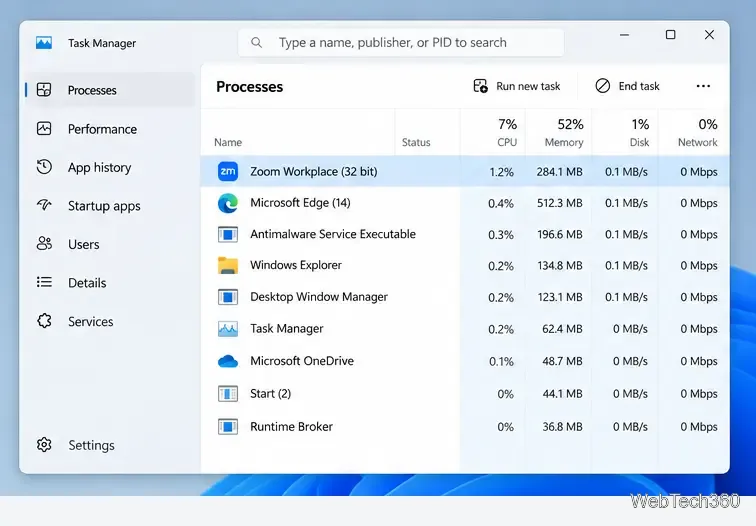Switch to the Performance tab label
This screenshot has height=526, width=756.
click(x=102, y=129)
